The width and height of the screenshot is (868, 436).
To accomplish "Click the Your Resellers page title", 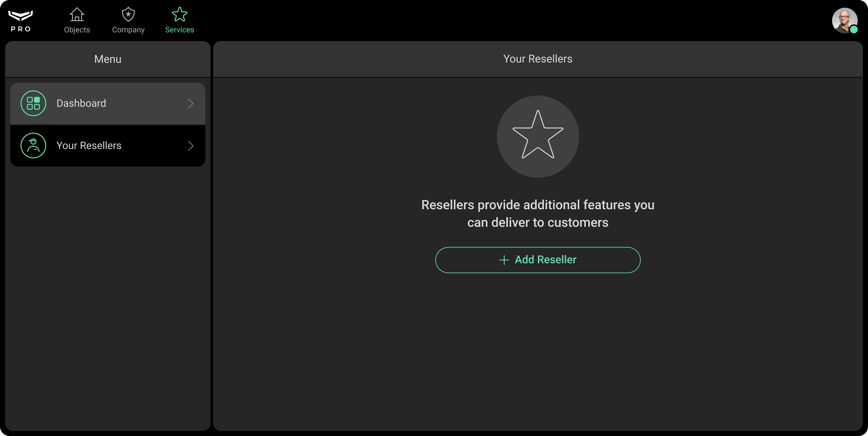I will point(538,59).
